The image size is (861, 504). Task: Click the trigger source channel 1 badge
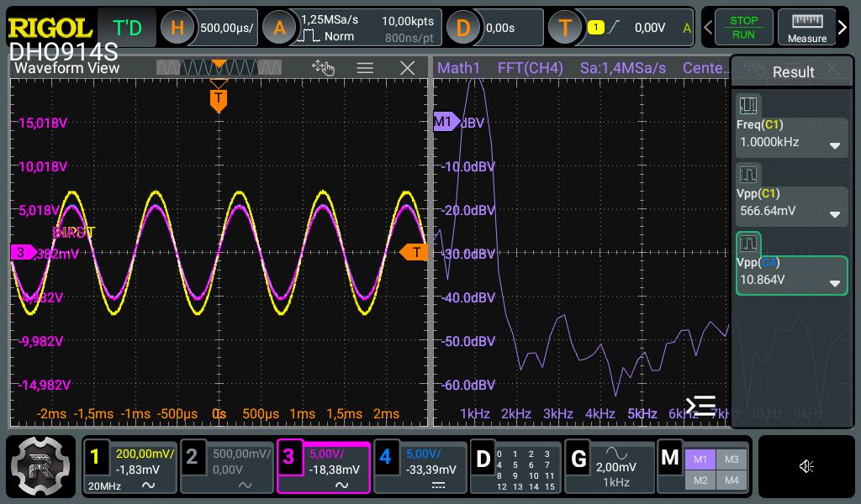click(596, 27)
